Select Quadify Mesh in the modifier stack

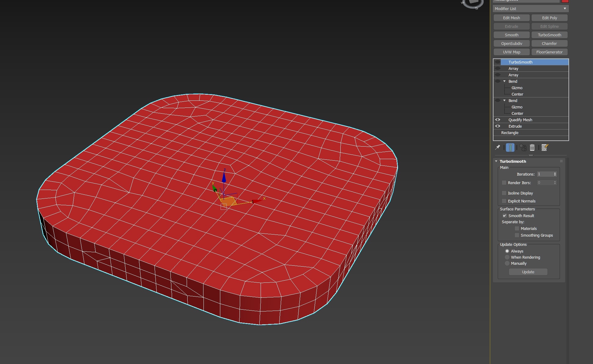point(531,120)
